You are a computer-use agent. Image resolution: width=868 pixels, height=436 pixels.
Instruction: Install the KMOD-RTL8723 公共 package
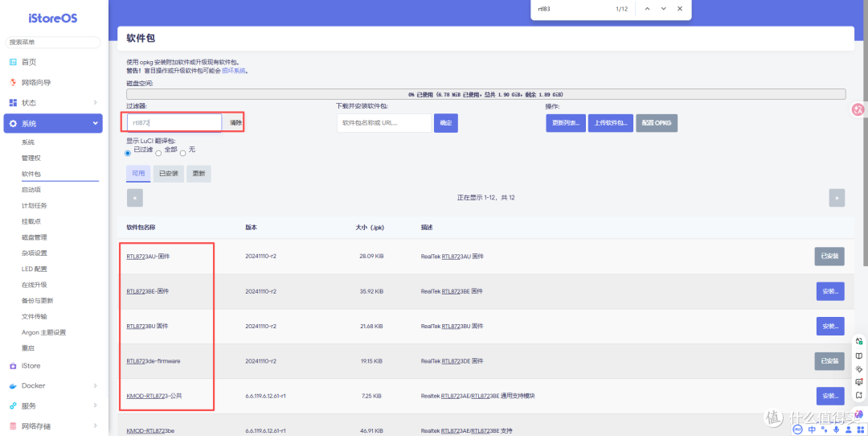coord(829,396)
